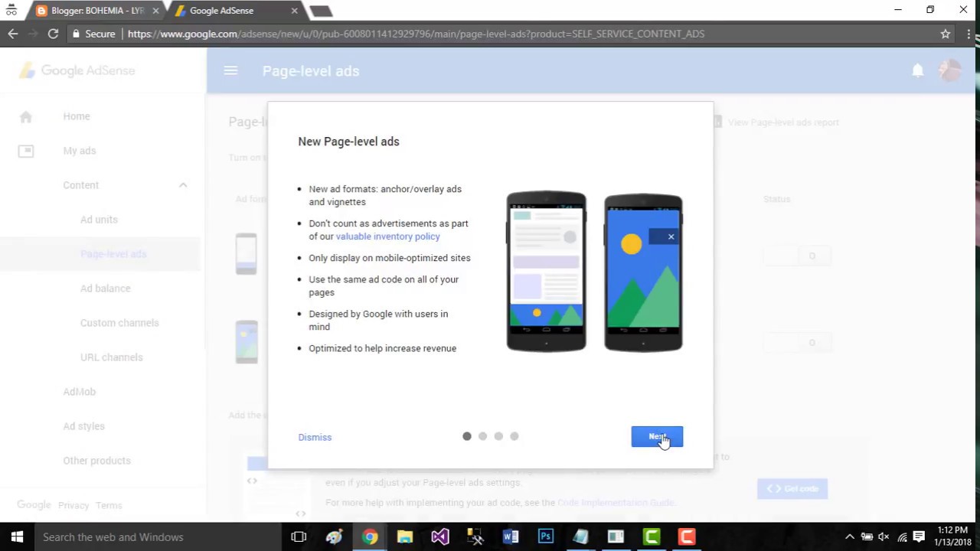Go back in the browser
This screenshot has width=980, height=551.
(x=13, y=34)
